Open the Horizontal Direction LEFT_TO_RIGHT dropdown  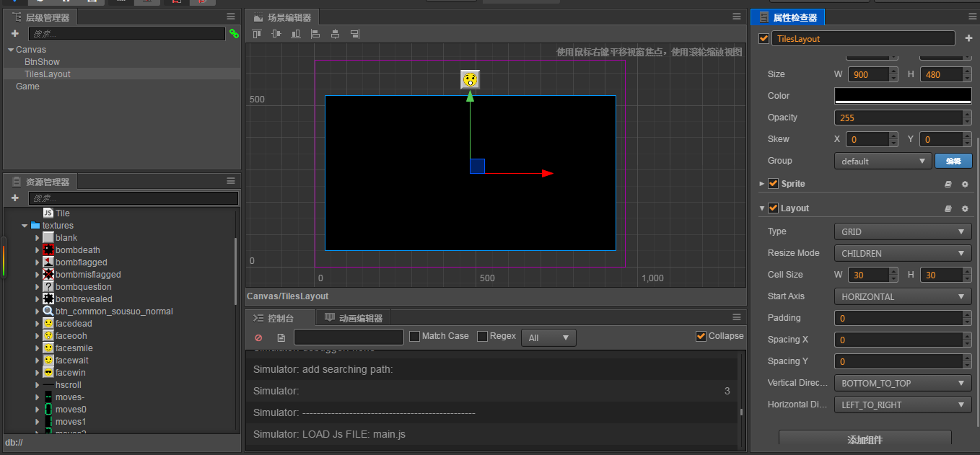904,405
